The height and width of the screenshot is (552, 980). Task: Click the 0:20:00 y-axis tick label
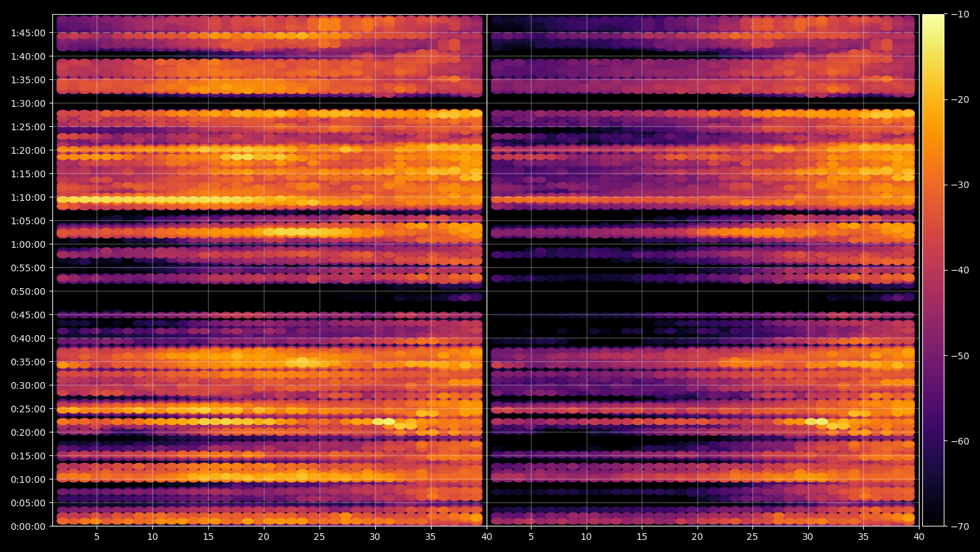(x=28, y=432)
